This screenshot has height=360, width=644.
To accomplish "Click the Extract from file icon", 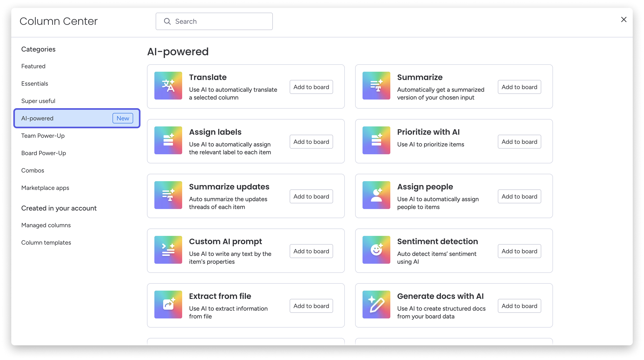I will pyautogui.click(x=168, y=304).
